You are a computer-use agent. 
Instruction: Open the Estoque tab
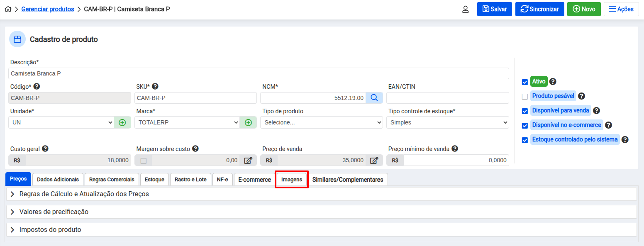pos(154,180)
